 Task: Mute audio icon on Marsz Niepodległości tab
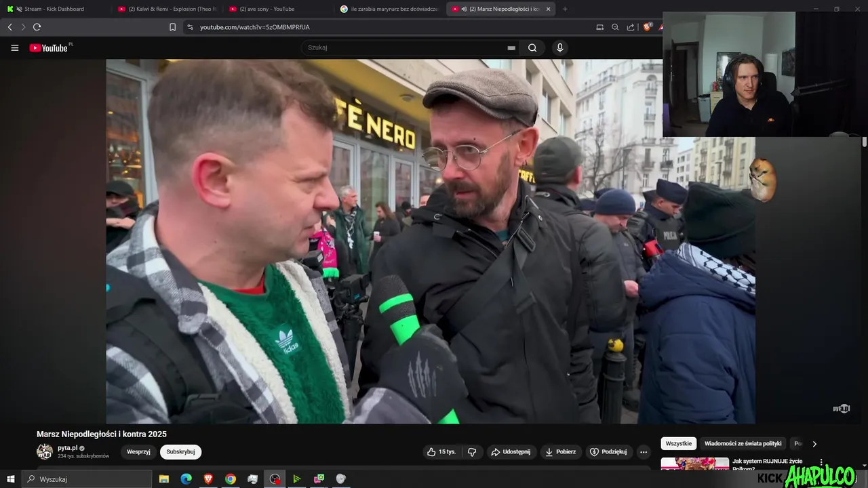(464, 9)
